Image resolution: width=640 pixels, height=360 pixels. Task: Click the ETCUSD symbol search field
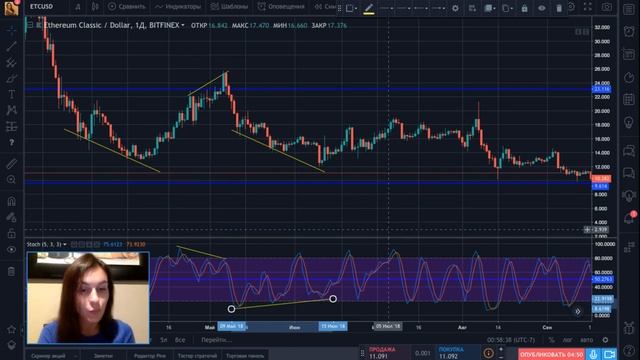click(x=42, y=7)
